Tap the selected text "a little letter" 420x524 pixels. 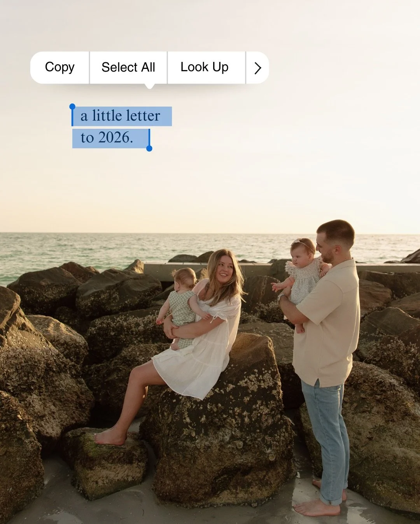click(x=120, y=116)
